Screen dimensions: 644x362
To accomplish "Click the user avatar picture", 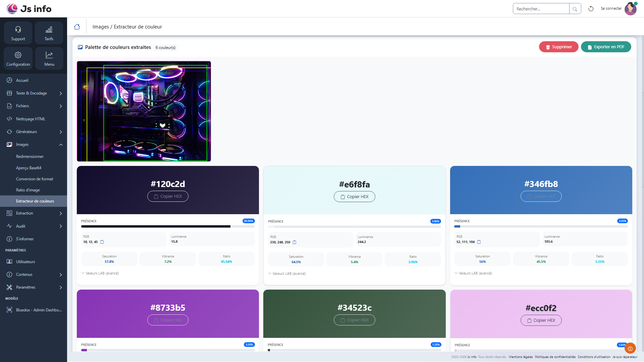I will click(631, 9).
